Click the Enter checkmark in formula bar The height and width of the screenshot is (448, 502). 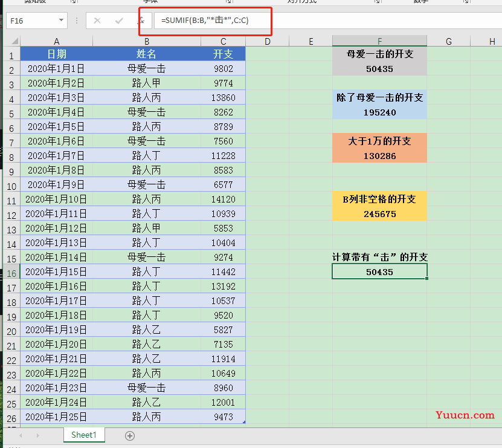pos(119,21)
